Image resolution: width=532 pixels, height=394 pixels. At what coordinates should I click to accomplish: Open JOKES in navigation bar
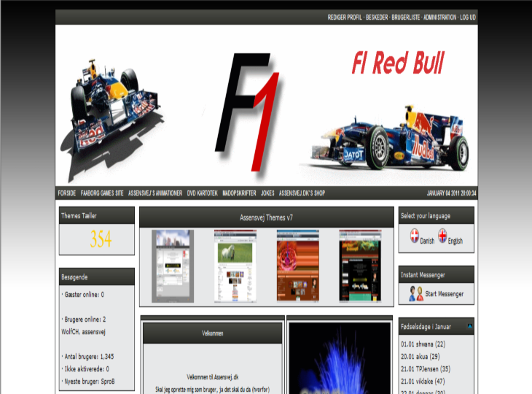(267, 193)
